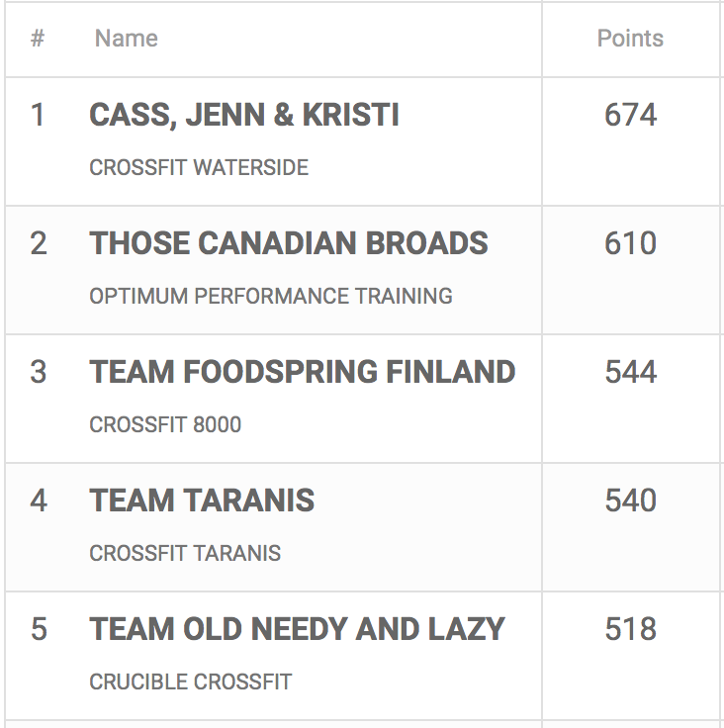Select TEAM TARANIS team name
This screenshot has height=728, width=724.
tap(202, 500)
